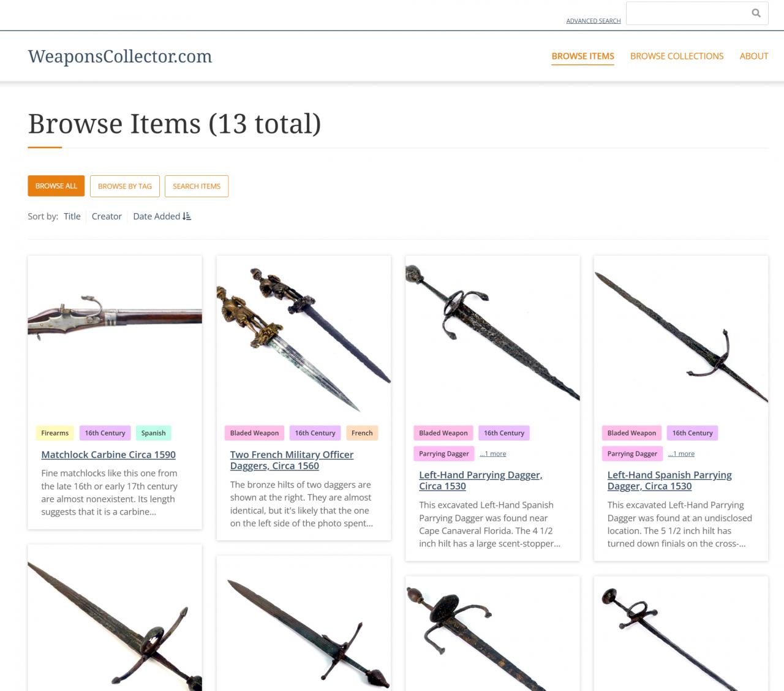
Task: Open the Search Items tab
Action: click(x=197, y=186)
